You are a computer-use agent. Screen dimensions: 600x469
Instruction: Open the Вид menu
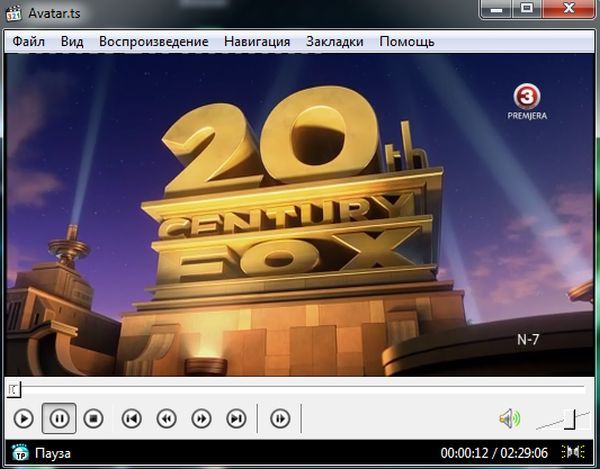(72, 41)
